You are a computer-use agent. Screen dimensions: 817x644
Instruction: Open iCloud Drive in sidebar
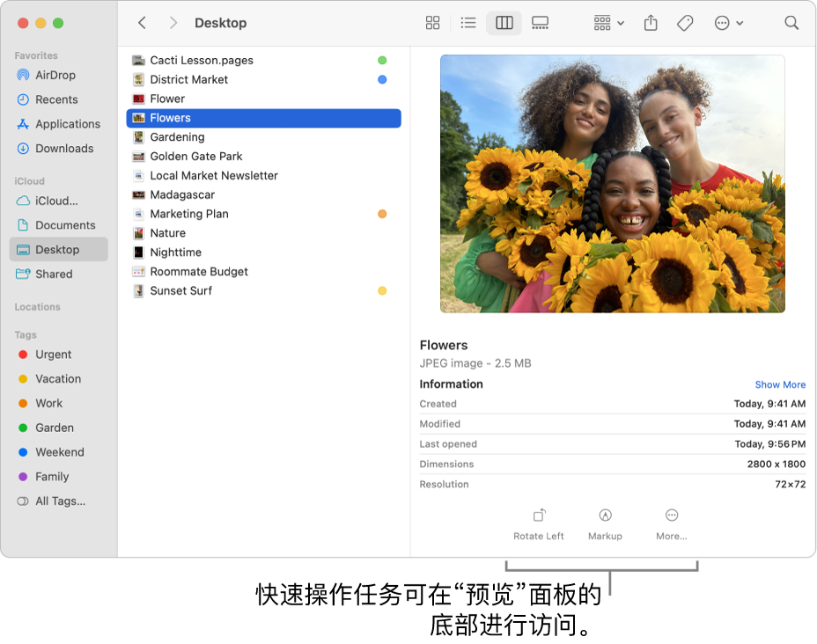[56, 201]
